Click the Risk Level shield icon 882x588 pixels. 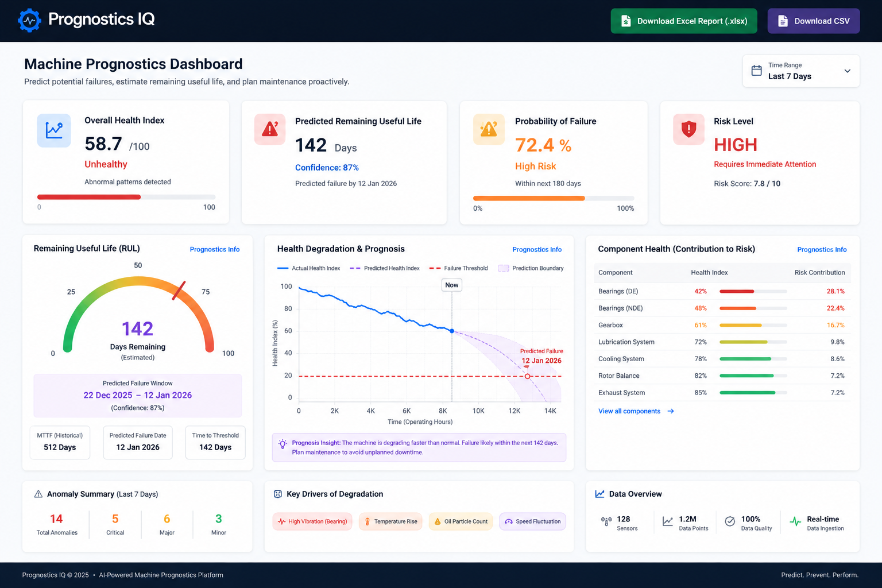[x=688, y=129]
